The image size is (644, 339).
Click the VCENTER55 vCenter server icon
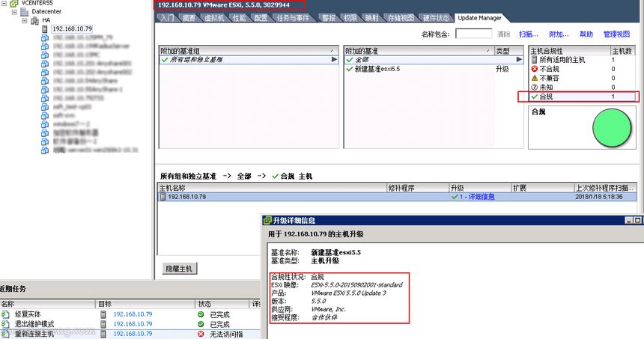tap(14, 3)
